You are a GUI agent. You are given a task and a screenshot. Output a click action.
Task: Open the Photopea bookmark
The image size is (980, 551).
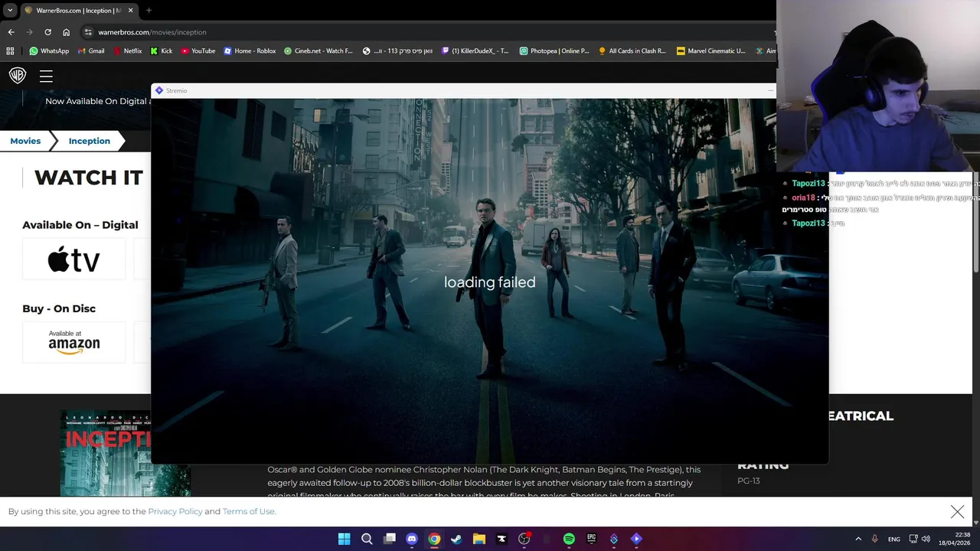pyautogui.click(x=554, y=51)
